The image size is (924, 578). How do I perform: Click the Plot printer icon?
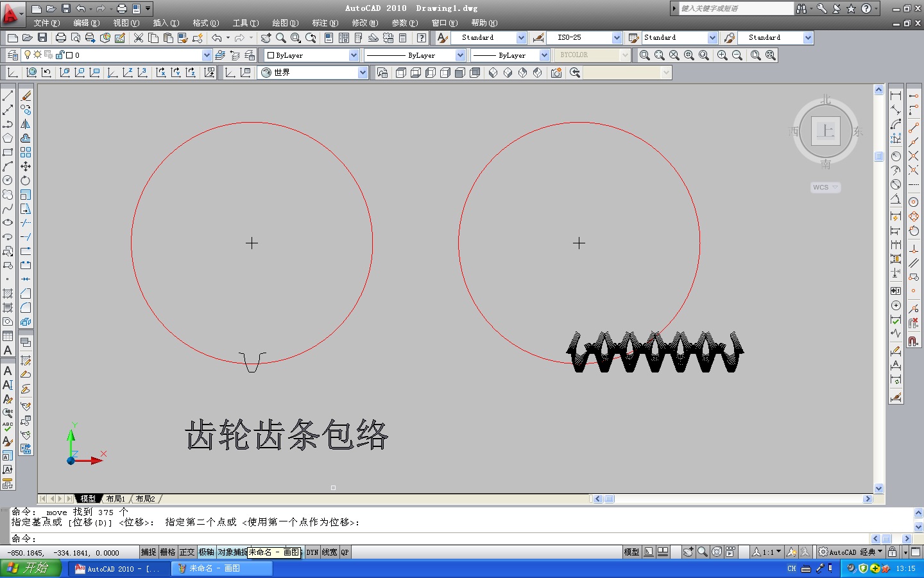coord(61,38)
